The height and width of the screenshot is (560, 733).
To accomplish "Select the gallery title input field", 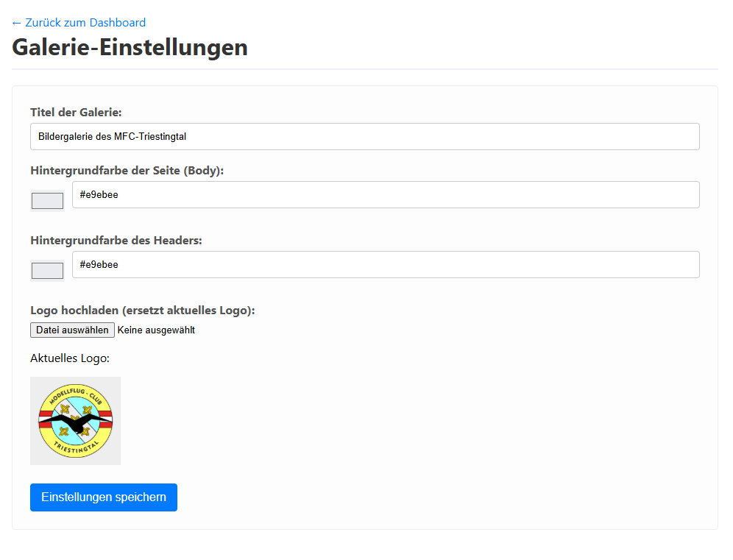I will [364, 136].
